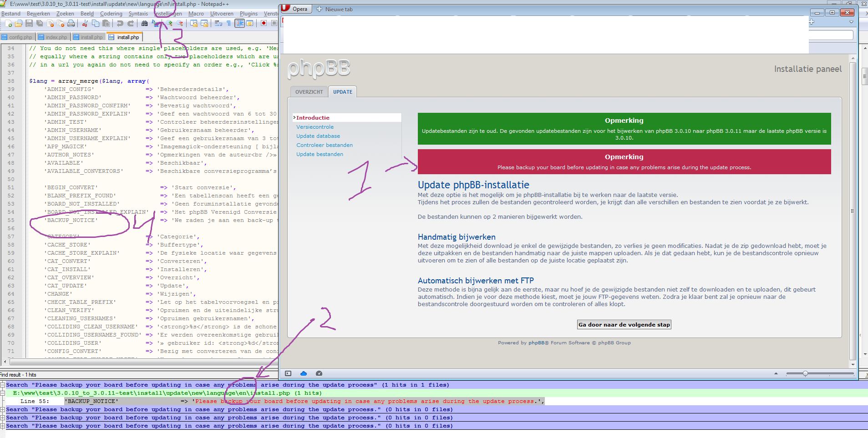Follow the phpBB link in the footer

(x=537, y=343)
